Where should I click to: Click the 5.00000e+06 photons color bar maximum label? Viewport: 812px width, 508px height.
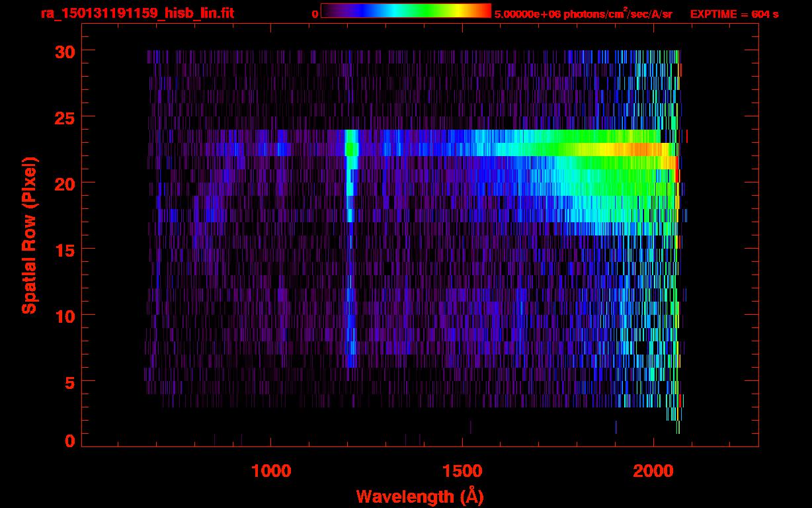pos(583,14)
